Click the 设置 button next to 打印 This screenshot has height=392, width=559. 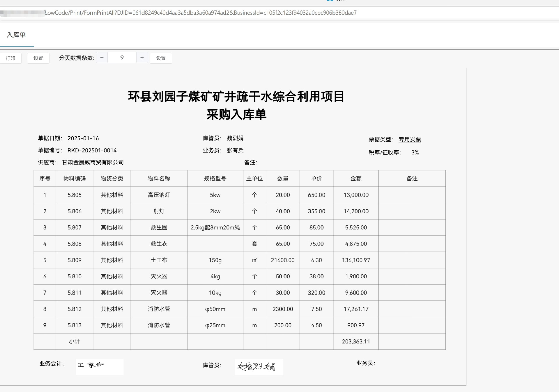point(38,58)
